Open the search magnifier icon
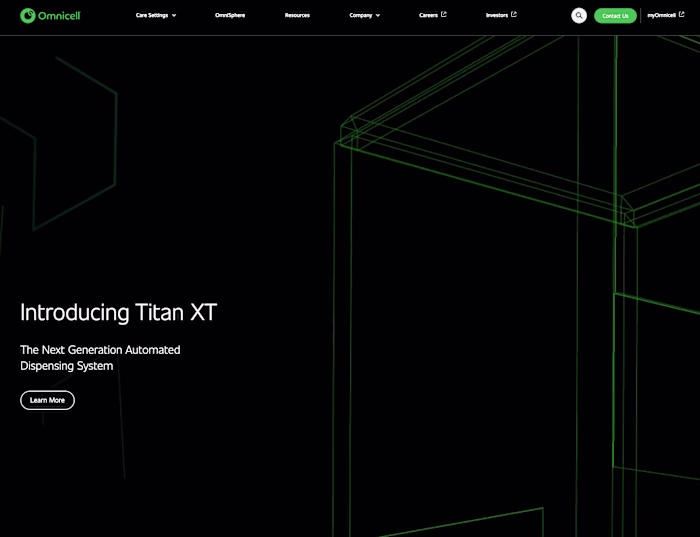Image resolution: width=700 pixels, height=537 pixels. tap(579, 16)
